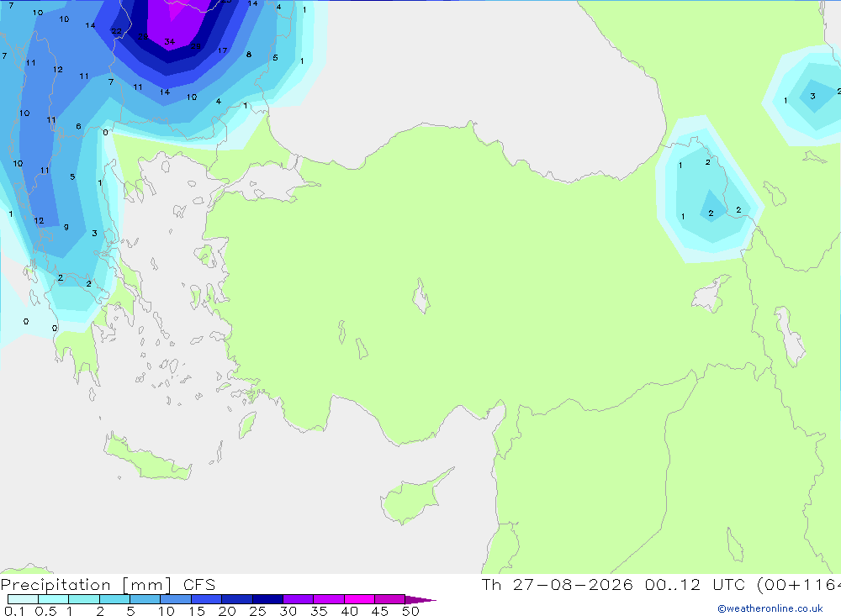Click the "34" precipitation value on the map
The width and height of the screenshot is (841, 616).
170,41
